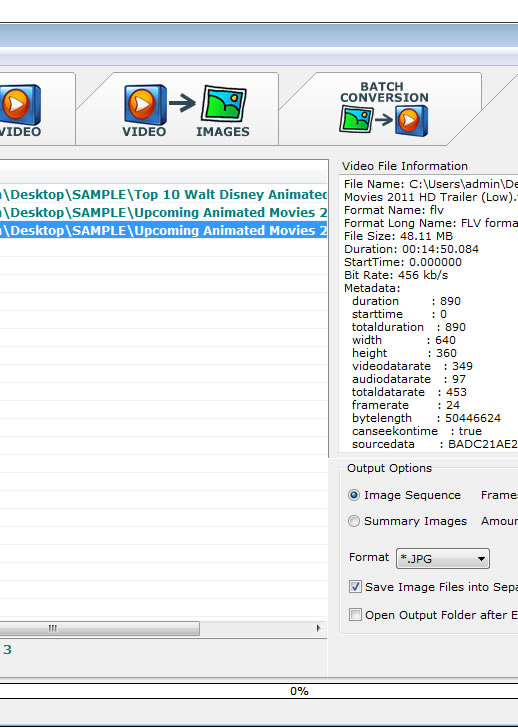
Task: Click the 0% progress bar
Action: click(x=259, y=691)
